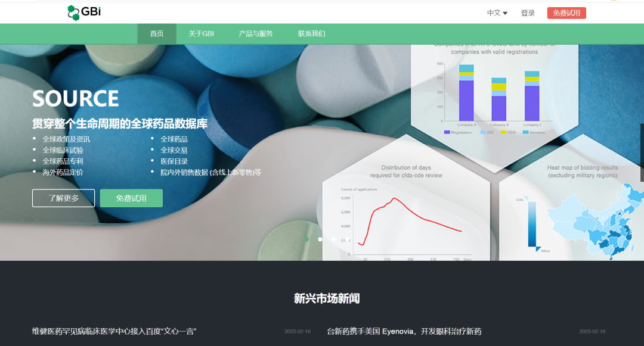Click the Company A bar in chart
Image resolution: width=644 pixels, height=346 pixels.
click(x=466, y=93)
